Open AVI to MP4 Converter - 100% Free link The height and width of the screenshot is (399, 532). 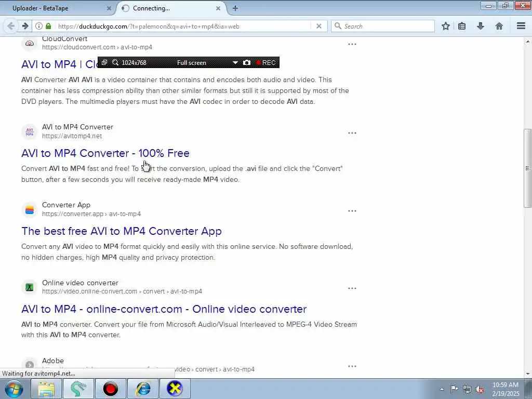tap(105, 153)
